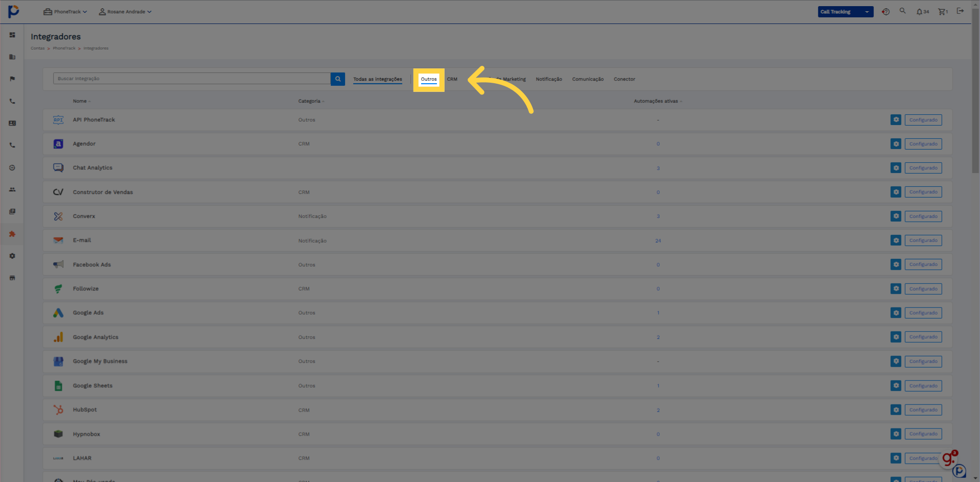This screenshot has height=482, width=980.
Task: Click the gear icon in E-mail row
Action: (896, 240)
